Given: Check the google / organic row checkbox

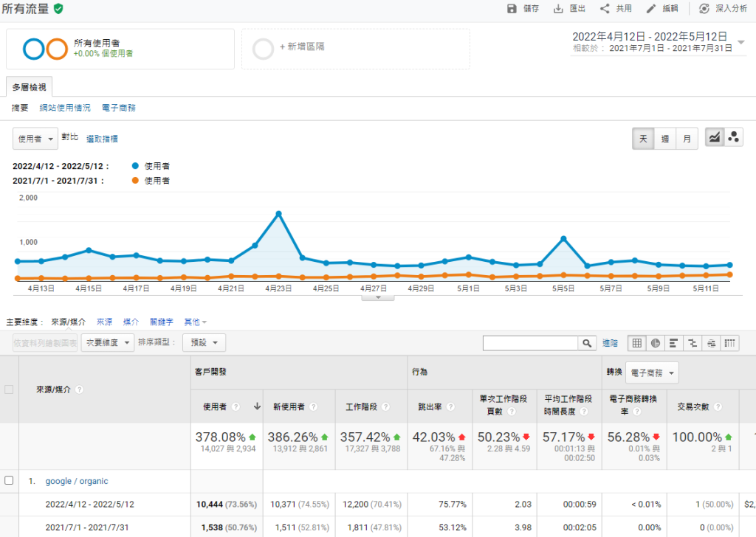Looking at the screenshot, I should point(9,480).
